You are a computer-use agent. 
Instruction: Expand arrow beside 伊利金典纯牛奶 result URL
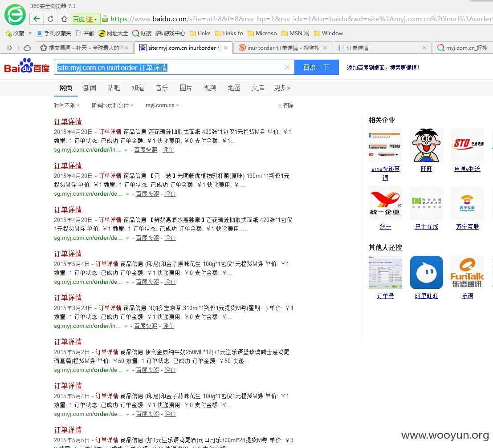[x=127, y=371]
